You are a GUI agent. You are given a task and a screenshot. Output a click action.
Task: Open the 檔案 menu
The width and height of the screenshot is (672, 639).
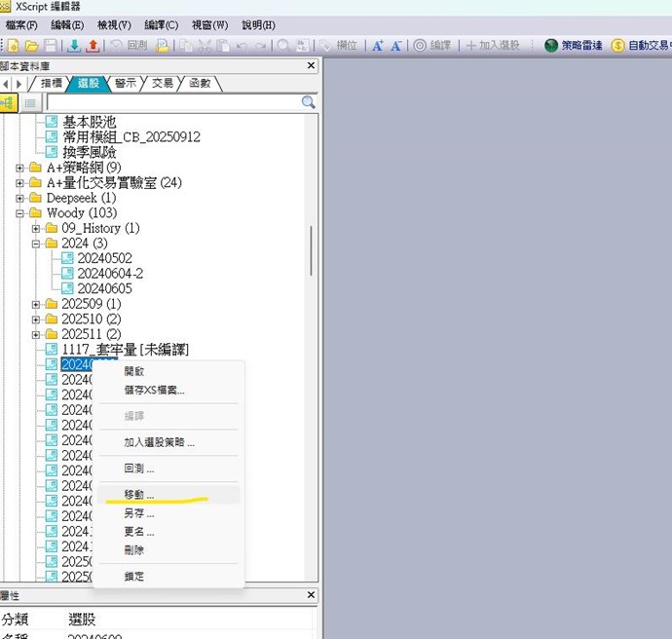point(21,24)
